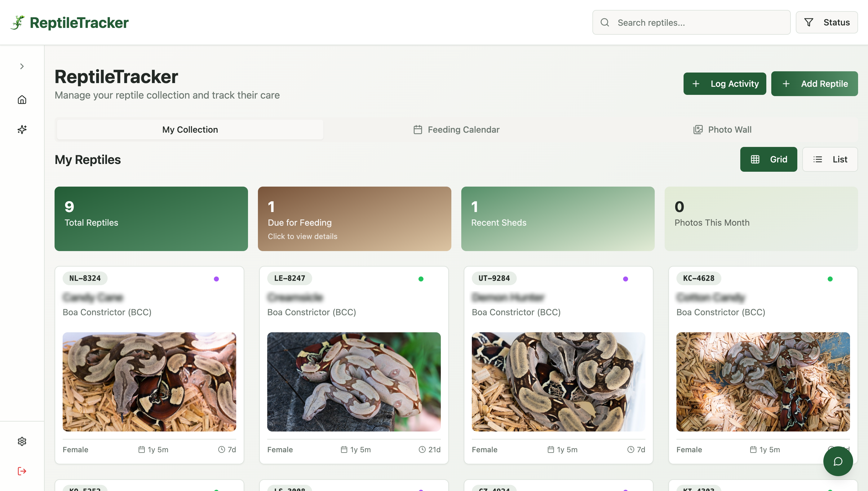This screenshot has width=868, height=491.
Task: Switch view to List mode
Action: [830, 159]
